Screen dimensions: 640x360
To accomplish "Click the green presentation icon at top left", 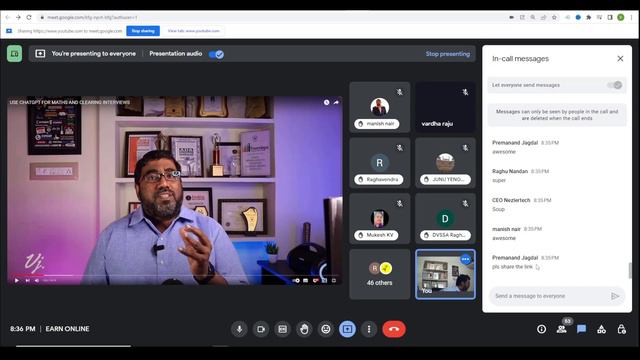I will tap(14, 54).
